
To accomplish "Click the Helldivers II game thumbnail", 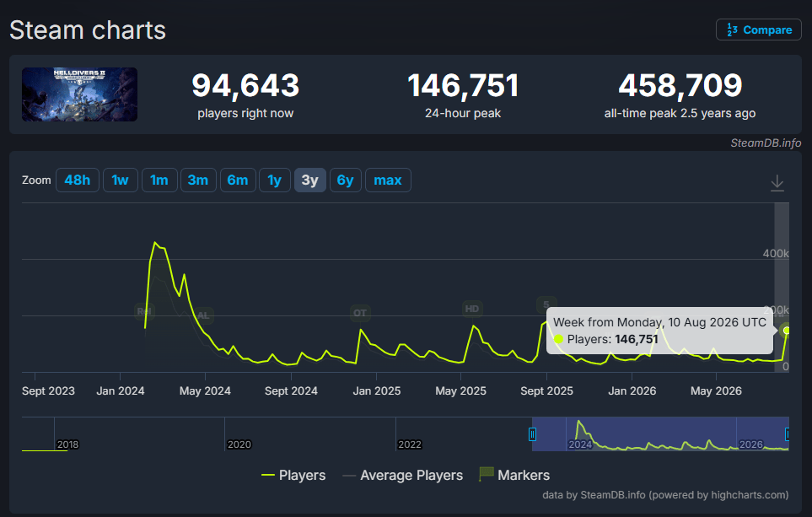I will click(x=80, y=94).
